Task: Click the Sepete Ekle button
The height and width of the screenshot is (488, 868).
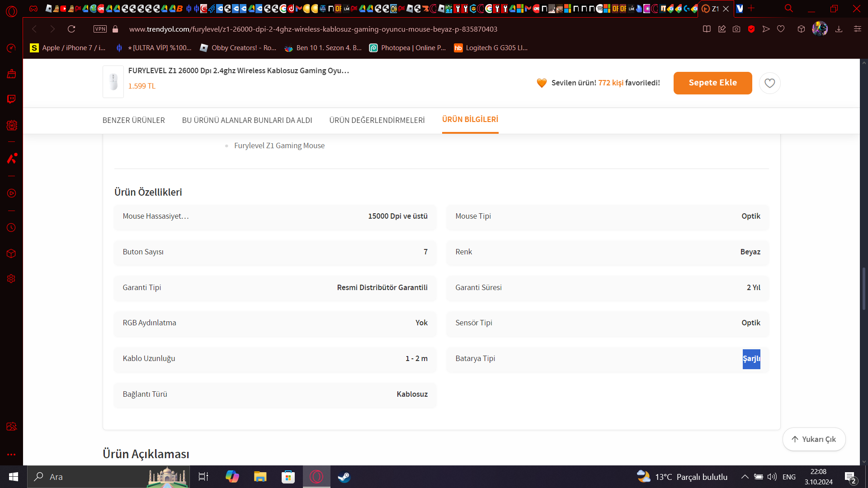Action: click(x=712, y=83)
